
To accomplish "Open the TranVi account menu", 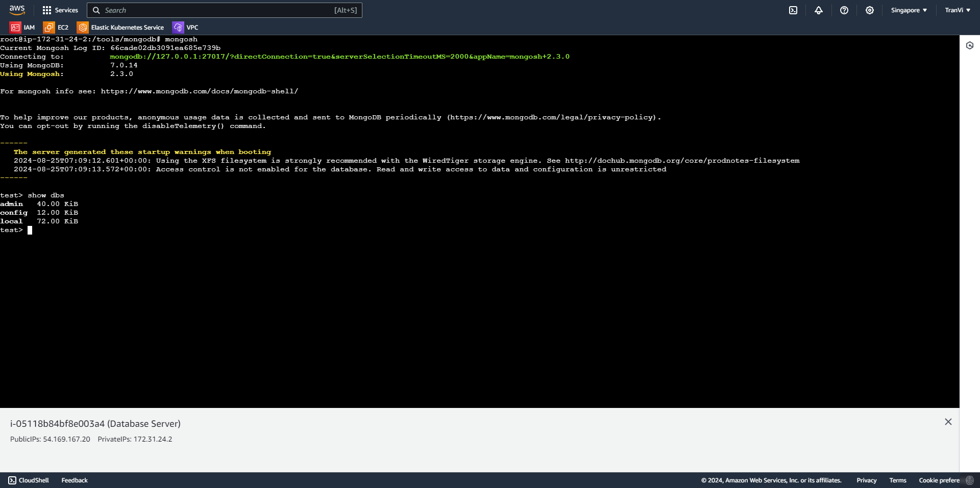I will [x=957, y=10].
